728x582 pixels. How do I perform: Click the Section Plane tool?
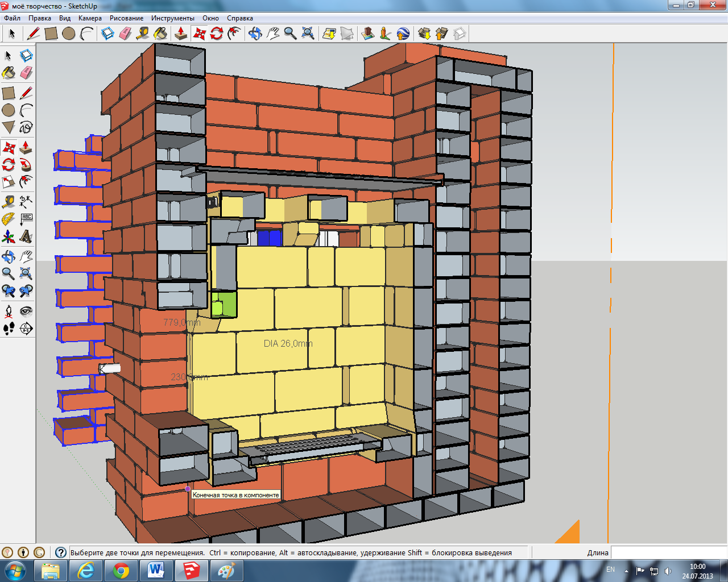click(26, 329)
